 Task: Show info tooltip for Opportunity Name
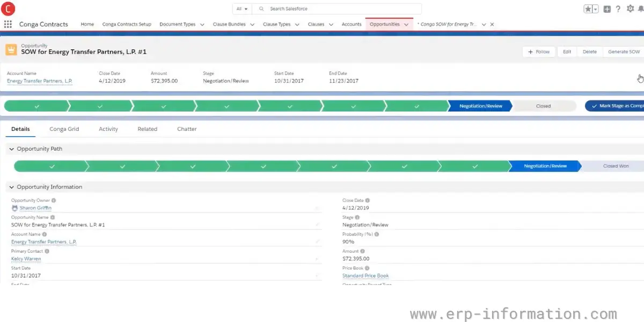(53, 217)
